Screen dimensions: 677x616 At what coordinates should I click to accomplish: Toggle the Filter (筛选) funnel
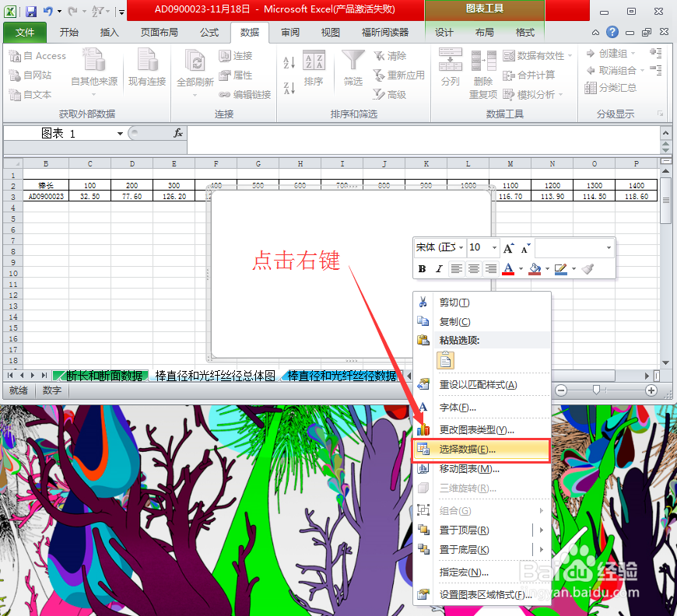click(353, 68)
